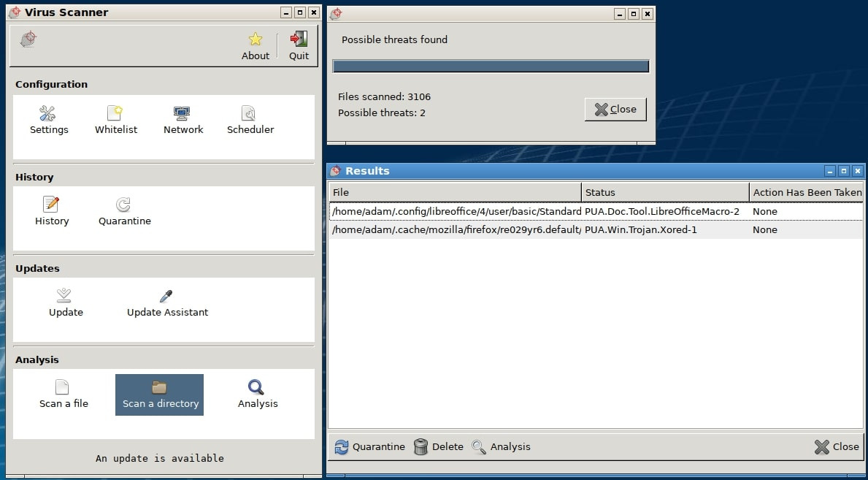Open the Whitelist icon
This screenshot has width=868, height=480.
click(x=115, y=121)
